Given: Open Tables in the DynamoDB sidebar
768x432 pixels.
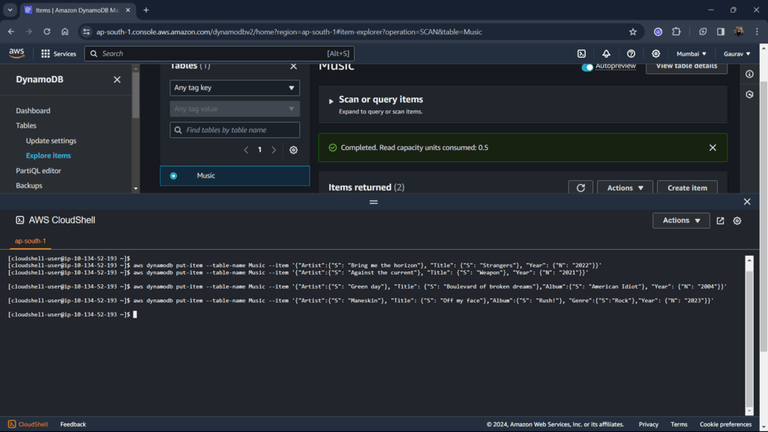Looking at the screenshot, I should pyautogui.click(x=26, y=125).
